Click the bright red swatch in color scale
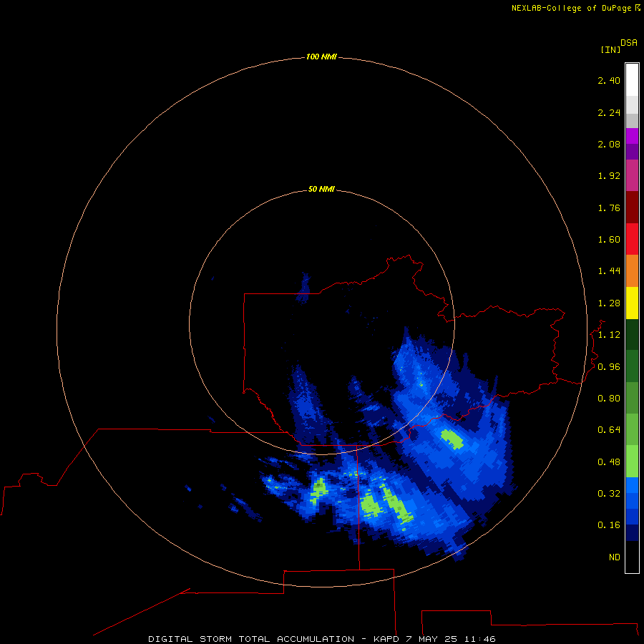The height and width of the screenshot is (644, 644). click(632, 239)
